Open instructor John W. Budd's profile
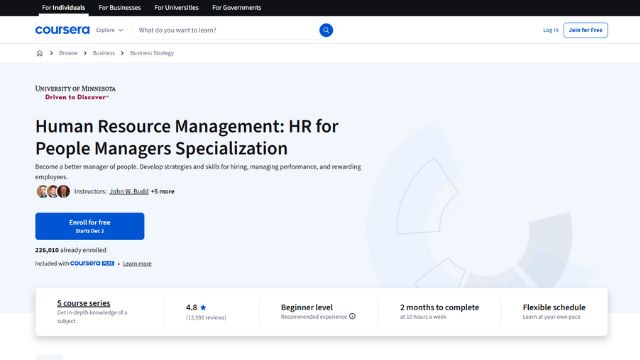Viewport: 640px width, 360px height. [129, 191]
